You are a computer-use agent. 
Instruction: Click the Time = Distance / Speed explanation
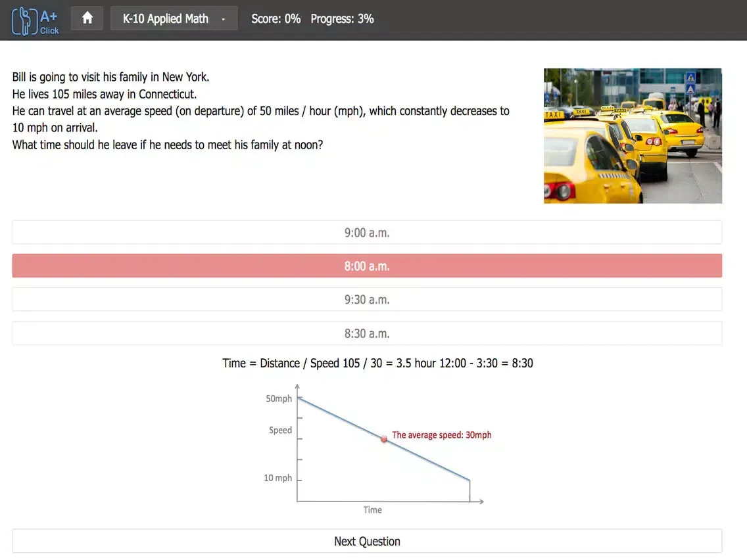[x=377, y=363]
